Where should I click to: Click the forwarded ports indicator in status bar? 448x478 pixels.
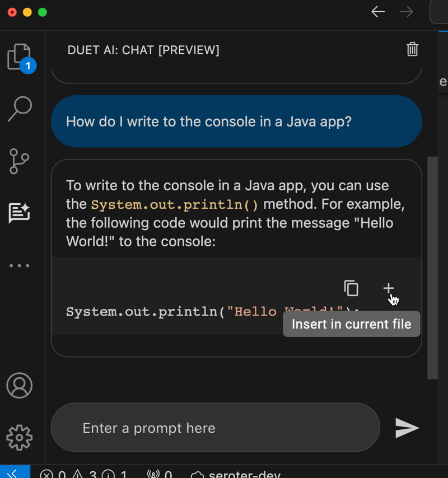(160, 474)
